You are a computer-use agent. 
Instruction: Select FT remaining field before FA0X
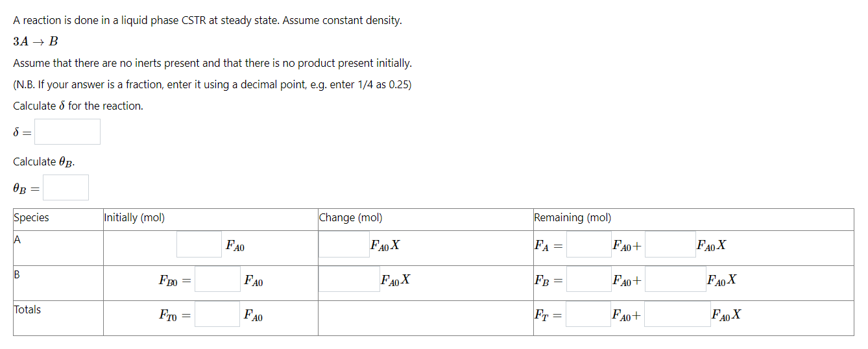(677, 315)
